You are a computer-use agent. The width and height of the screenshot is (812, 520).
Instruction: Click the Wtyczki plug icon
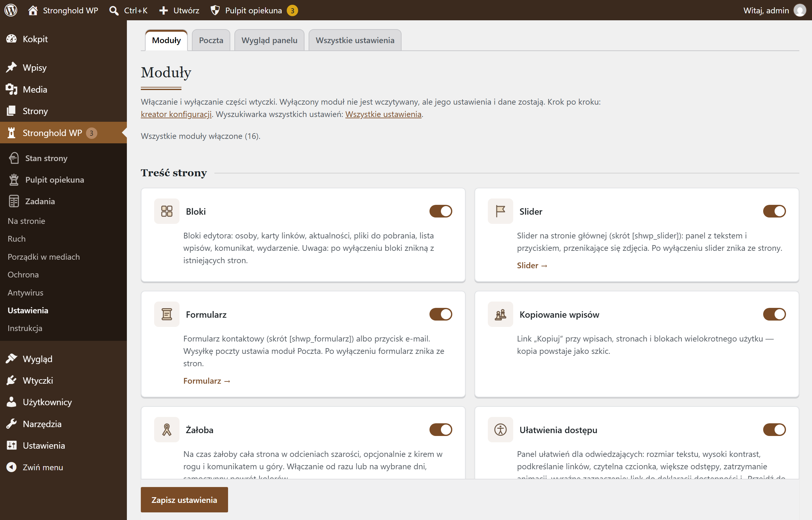(11, 380)
